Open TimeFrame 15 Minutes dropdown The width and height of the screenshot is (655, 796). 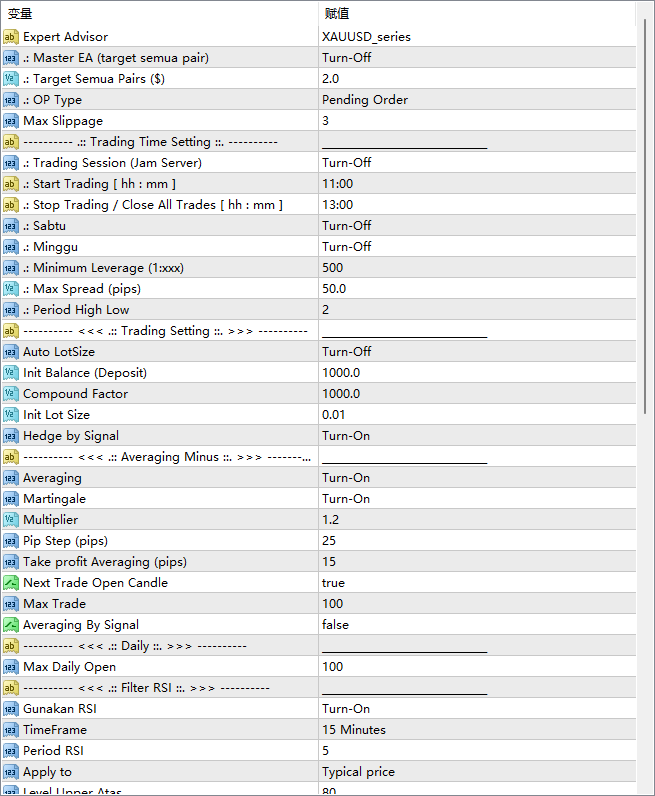[354, 730]
